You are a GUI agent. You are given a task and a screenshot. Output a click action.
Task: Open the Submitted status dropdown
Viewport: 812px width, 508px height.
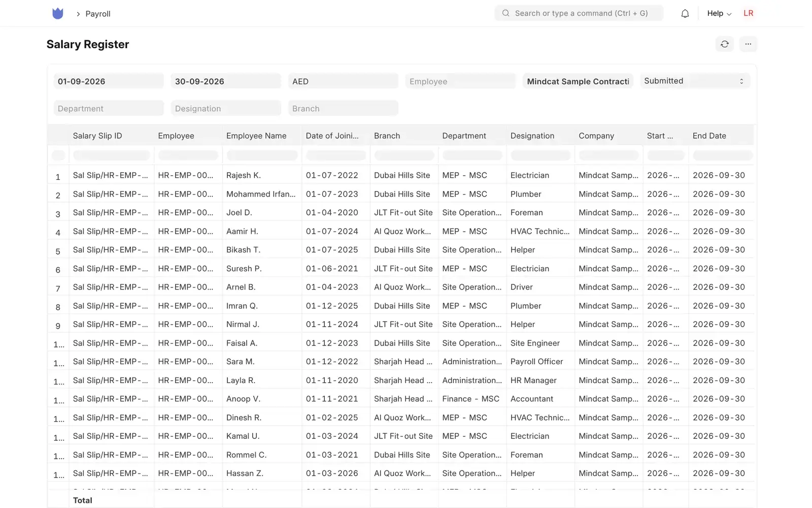695,81
